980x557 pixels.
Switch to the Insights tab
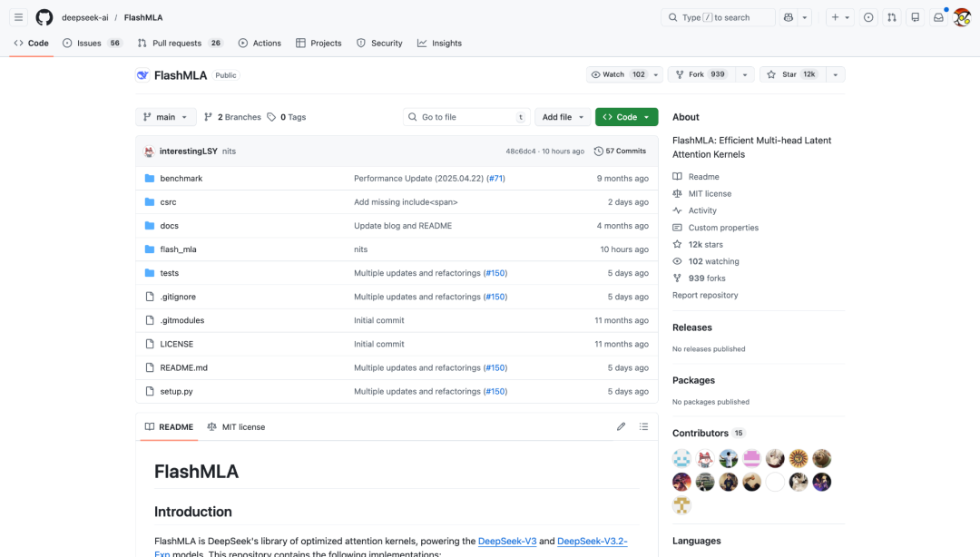(x=439, y=43)
